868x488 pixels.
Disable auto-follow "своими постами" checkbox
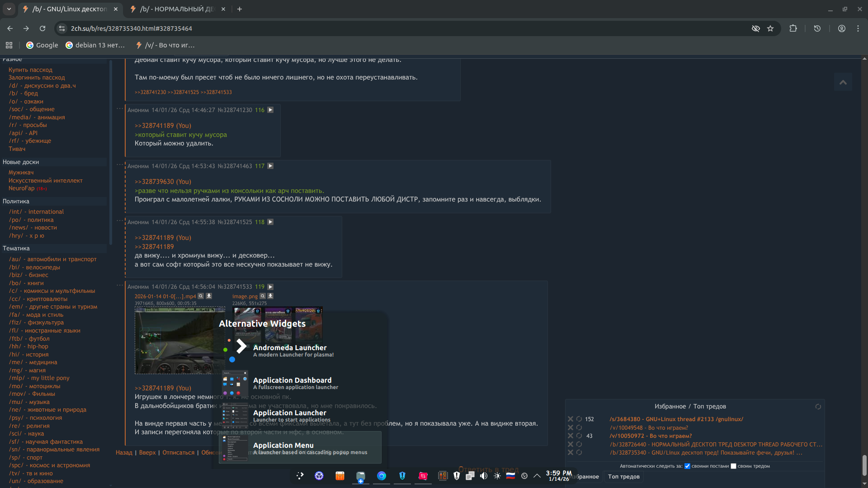click(x=687, y=466)
